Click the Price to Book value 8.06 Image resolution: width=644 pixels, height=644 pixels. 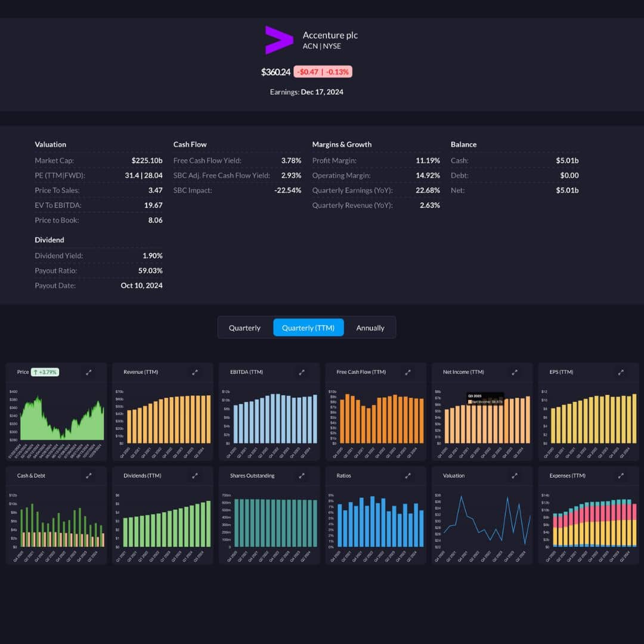coord(155,220)
